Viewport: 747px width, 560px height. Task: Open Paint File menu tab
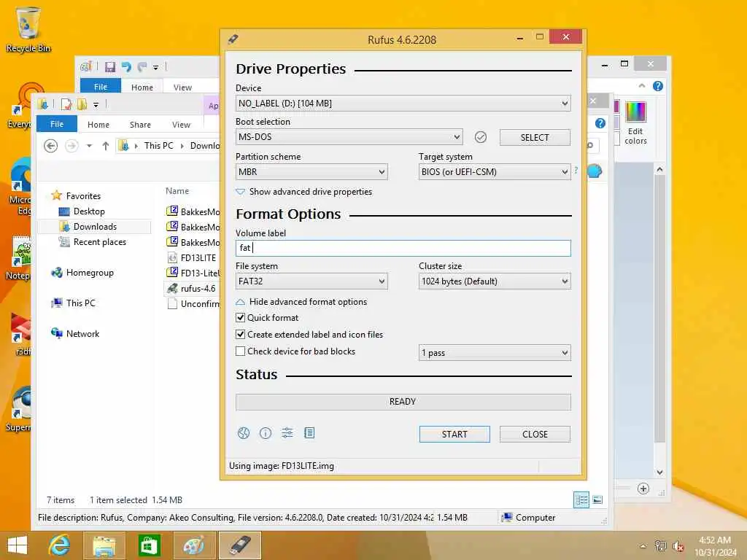click(x=101, y=87)
